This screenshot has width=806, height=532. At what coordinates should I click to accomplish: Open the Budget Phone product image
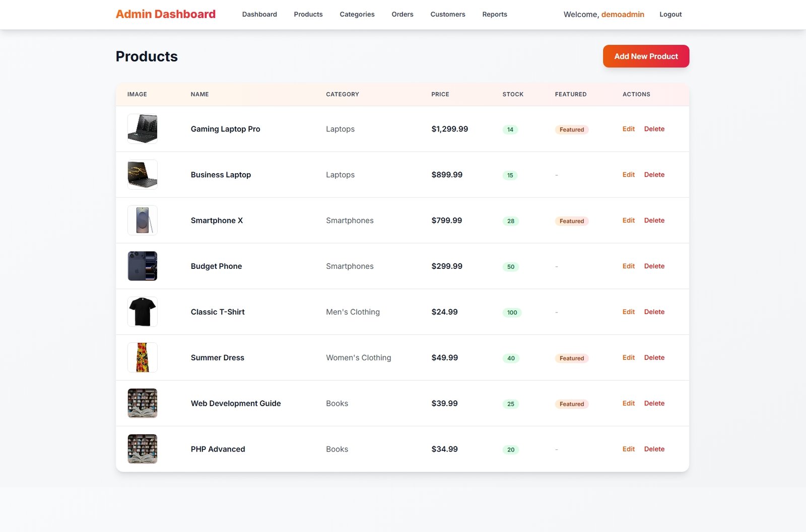coord(143,266)
